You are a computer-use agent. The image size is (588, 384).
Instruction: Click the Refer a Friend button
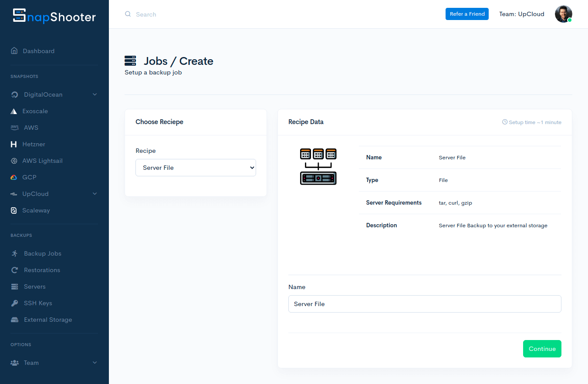[x=467, y=14]
